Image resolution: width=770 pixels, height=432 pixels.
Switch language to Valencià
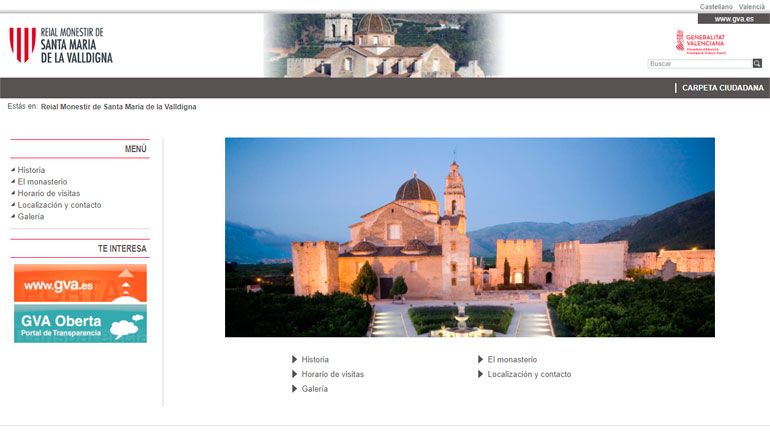click(x=752, y=7)
